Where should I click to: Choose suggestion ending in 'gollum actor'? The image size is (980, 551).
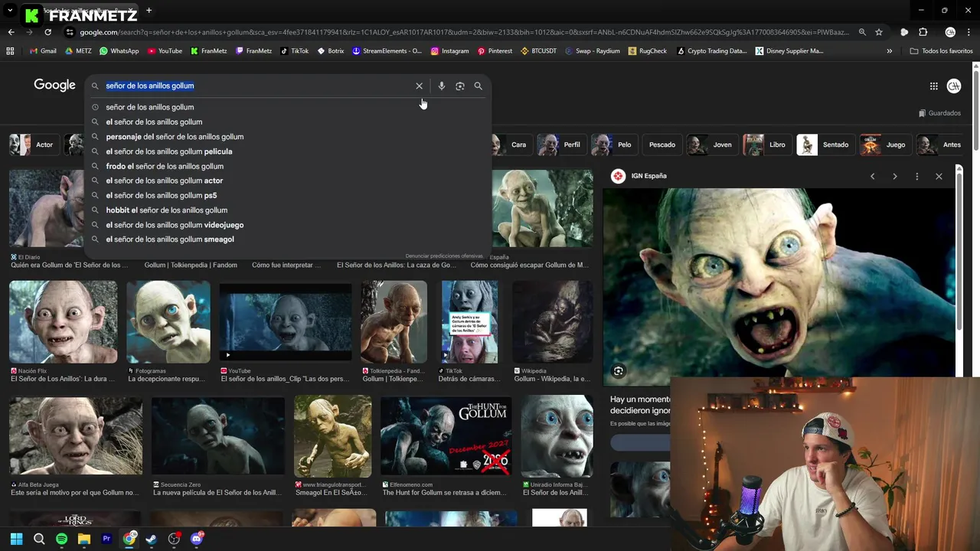pos(288,181)
